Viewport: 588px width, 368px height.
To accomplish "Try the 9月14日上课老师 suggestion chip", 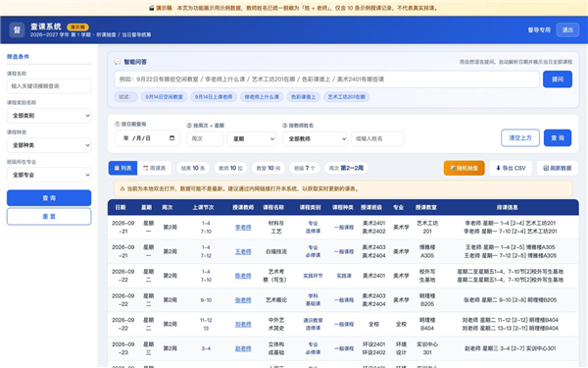I will pos(214,97).
